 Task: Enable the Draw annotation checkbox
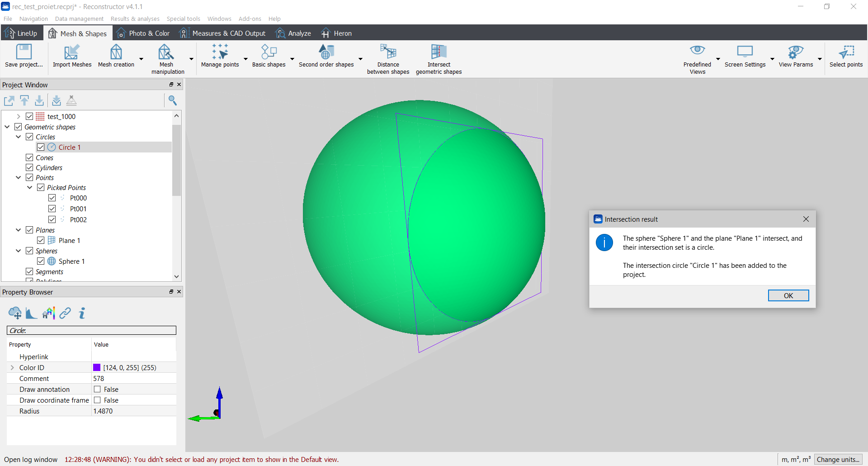(x=97, y=389)
